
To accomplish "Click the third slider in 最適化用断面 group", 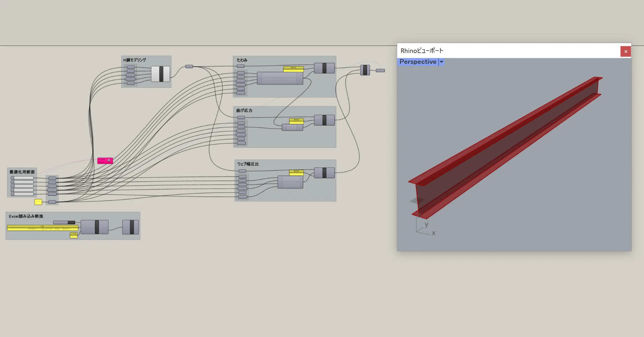I will coord(22,186).
